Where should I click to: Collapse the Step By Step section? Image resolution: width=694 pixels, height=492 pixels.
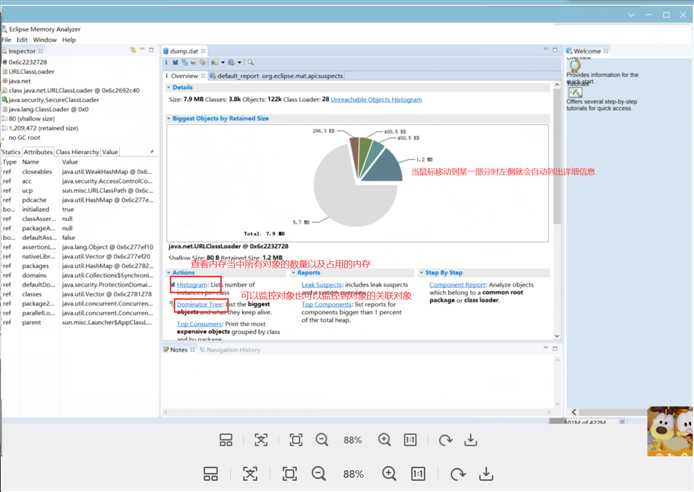[x=421, y=273]
